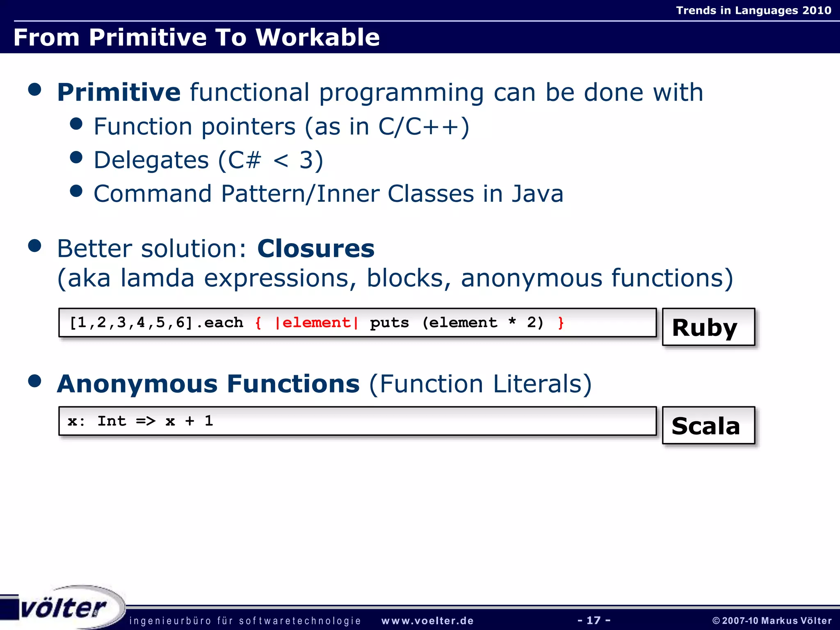The height and width of the screenshot is (630, 840).
Task: Click the slide title From Primitive To Workable
Action: pos(196,37)
